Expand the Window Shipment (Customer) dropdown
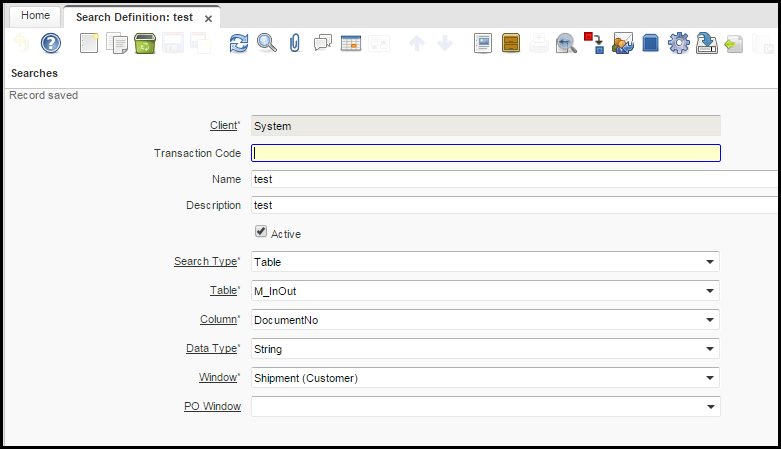Image resolution: width=781 pixels, height=449 pixels. (710, 378)
